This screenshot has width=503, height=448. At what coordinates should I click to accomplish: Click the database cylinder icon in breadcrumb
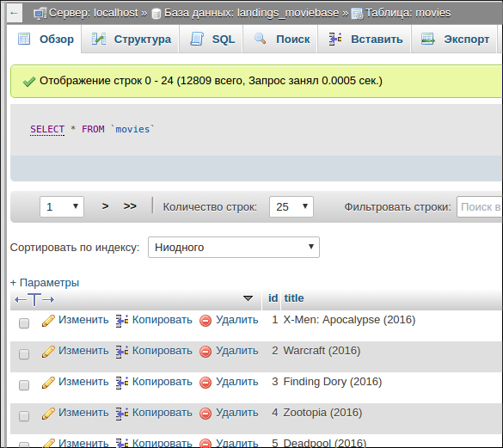point(156,14)
